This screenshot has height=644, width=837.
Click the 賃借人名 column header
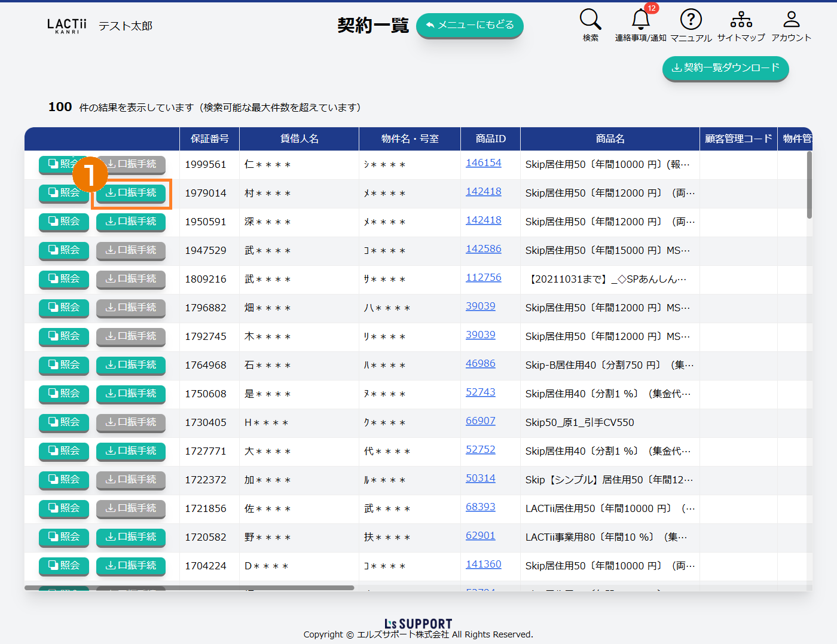click(x=299, y=139)
